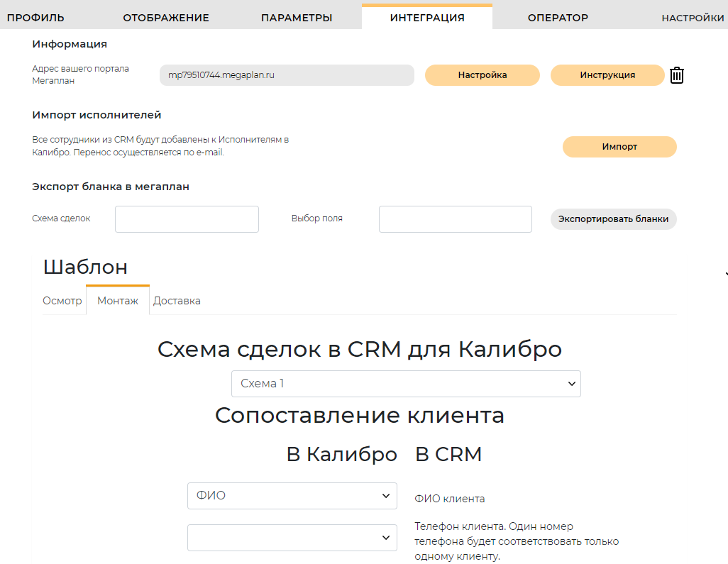Open the ФИО field dropdown
This screenshot has width=728, height=564.
(x=292, y=496)
